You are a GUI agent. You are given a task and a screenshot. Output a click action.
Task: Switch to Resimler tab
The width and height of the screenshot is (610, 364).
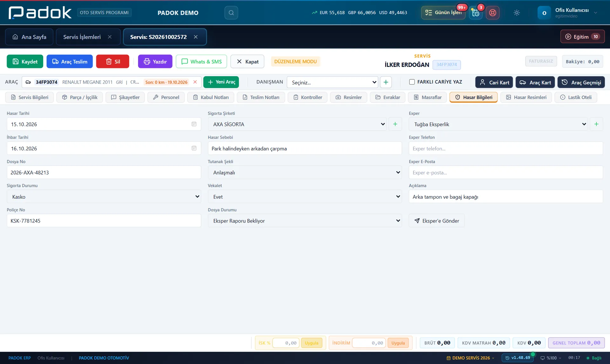(349, 97)
